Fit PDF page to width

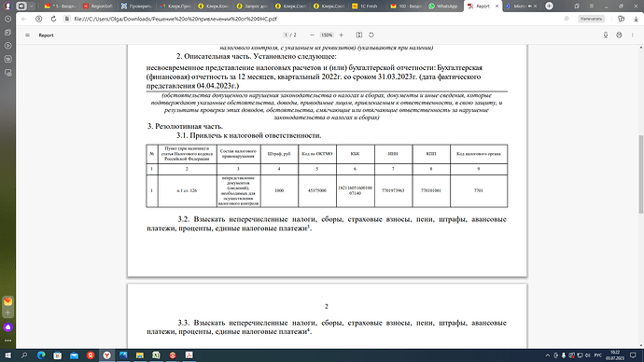coord(359,35)
